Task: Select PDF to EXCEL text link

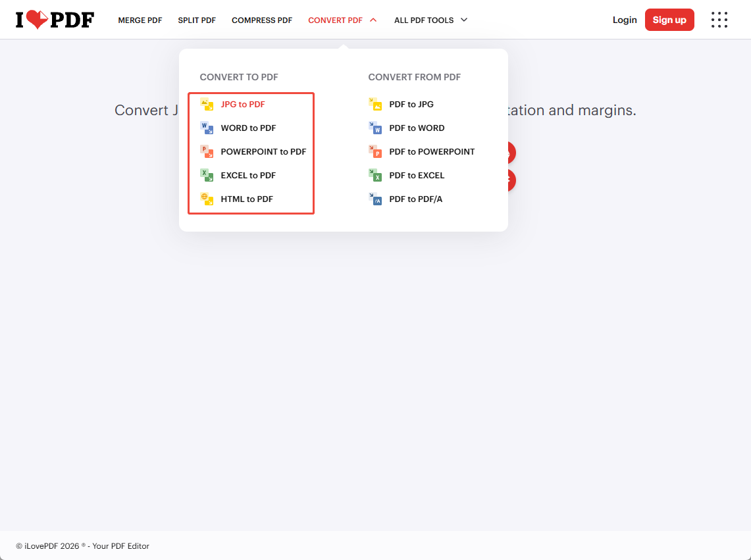Action: [x=417, y=175]
